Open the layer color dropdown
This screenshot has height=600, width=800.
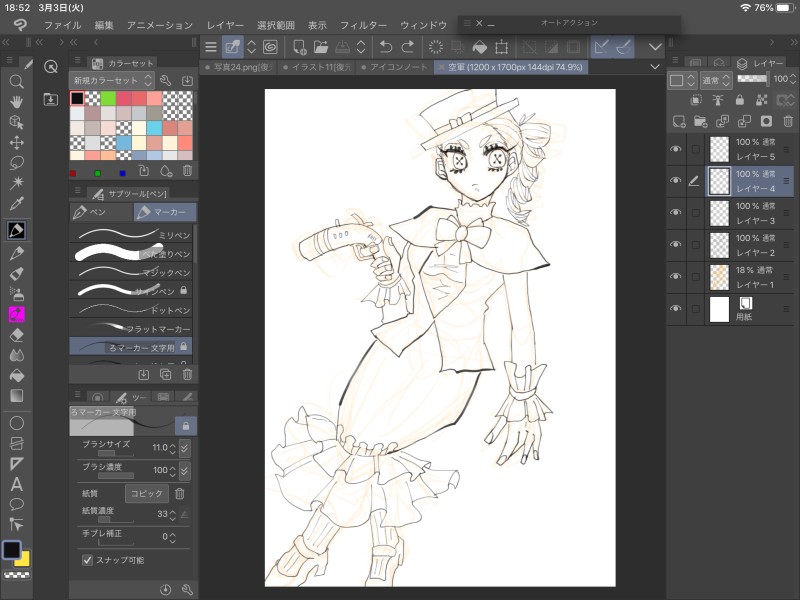(681, 80)
